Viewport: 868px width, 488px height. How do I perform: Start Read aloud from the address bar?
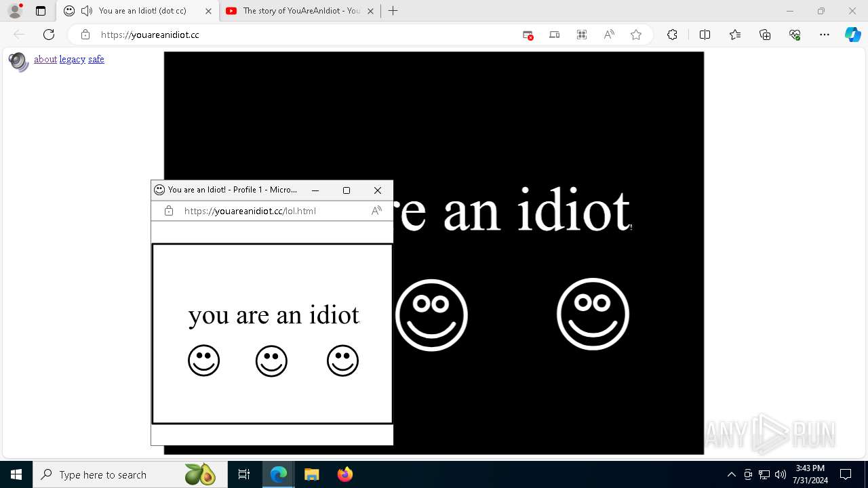click(x=609, y=35)
